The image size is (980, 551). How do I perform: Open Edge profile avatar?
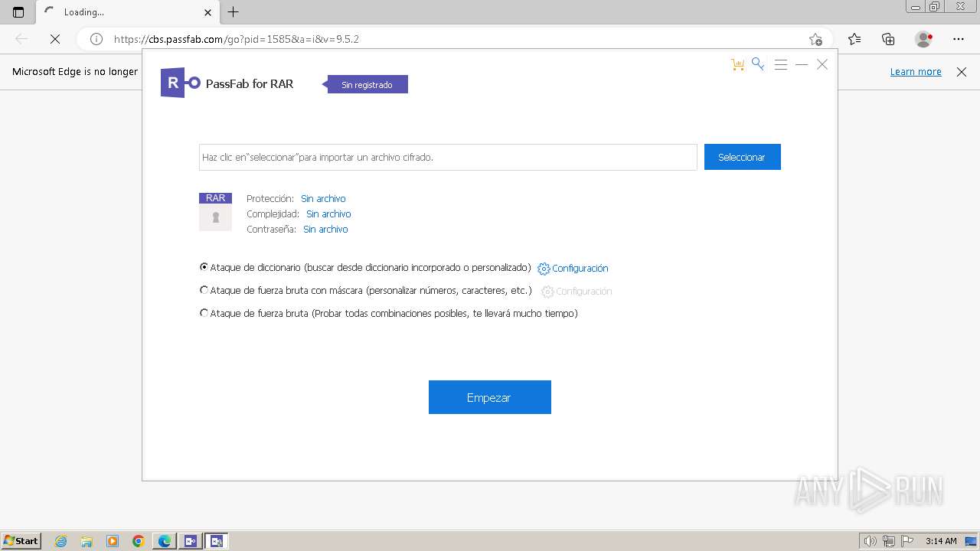[x=923, y=39]
